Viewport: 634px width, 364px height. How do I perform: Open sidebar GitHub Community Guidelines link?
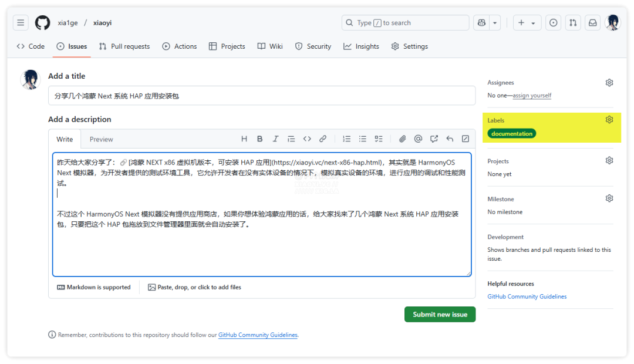pos(527,296)
